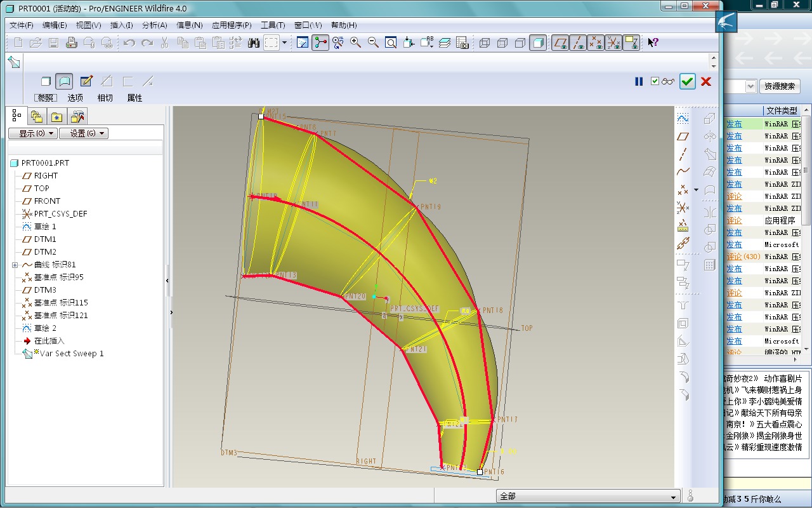Click the Datum Curve tool icon
Image resolution: width=812 pixels, height=508 pixels.
click(x=683, y=171)
